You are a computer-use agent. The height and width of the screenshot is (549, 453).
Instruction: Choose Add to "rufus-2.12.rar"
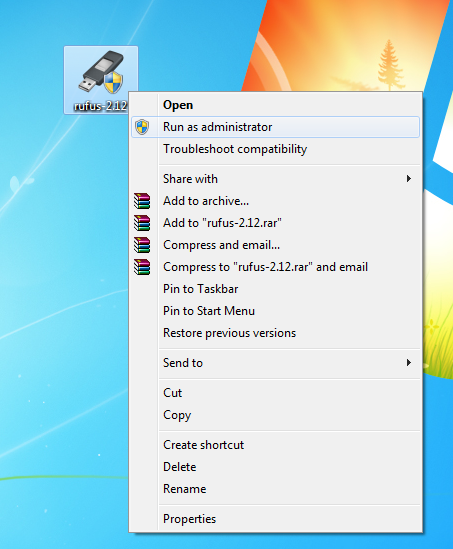pyautogui.click(x=276, y=223)
